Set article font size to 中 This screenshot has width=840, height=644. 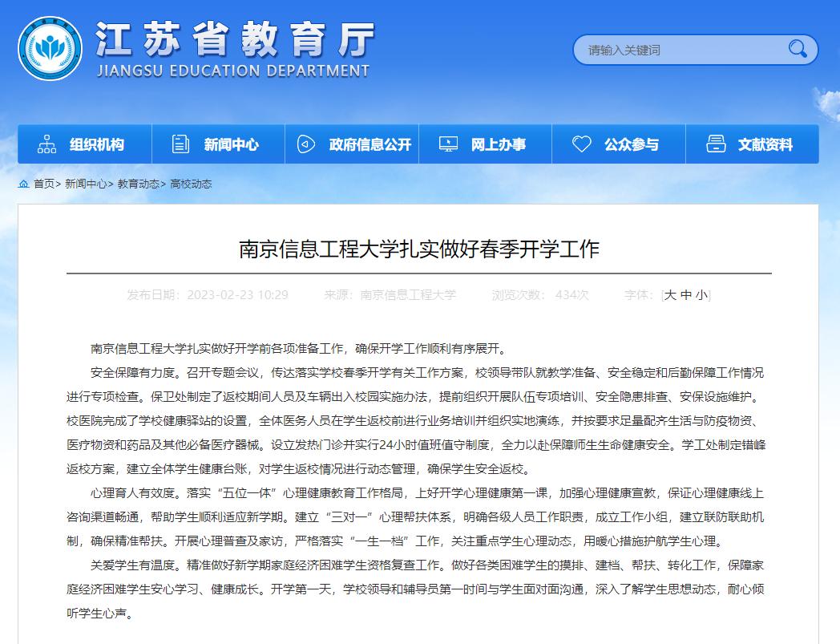pos(686,294)
